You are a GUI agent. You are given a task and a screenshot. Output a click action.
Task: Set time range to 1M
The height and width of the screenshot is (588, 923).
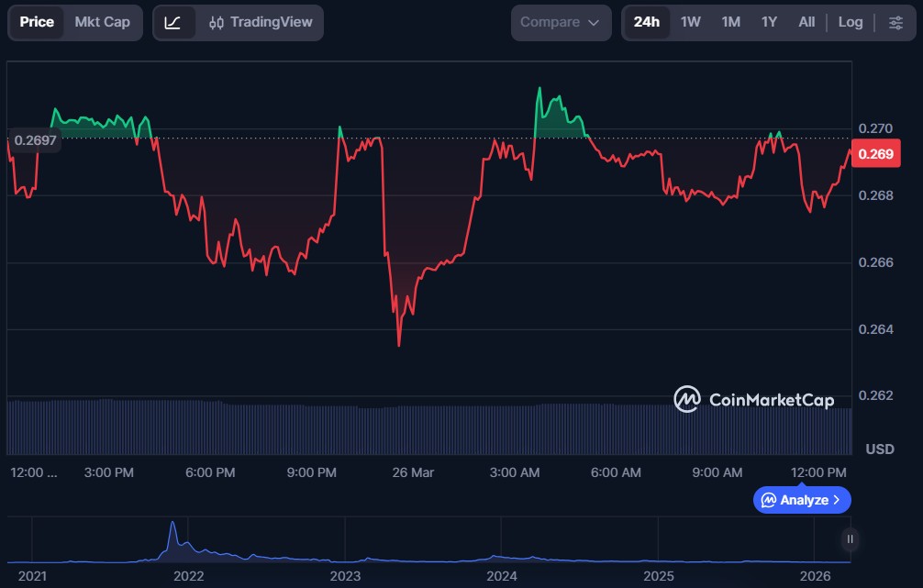tap(730, 22)
